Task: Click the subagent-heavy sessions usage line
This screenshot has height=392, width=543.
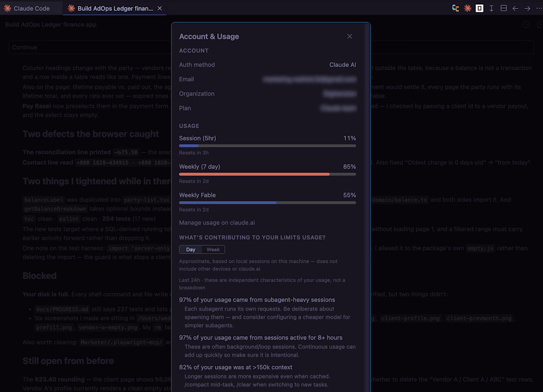Action: click(257, 300)
